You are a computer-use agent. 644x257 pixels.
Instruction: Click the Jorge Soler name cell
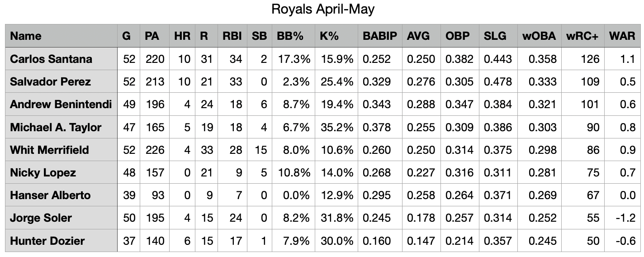tap(41, 218)
